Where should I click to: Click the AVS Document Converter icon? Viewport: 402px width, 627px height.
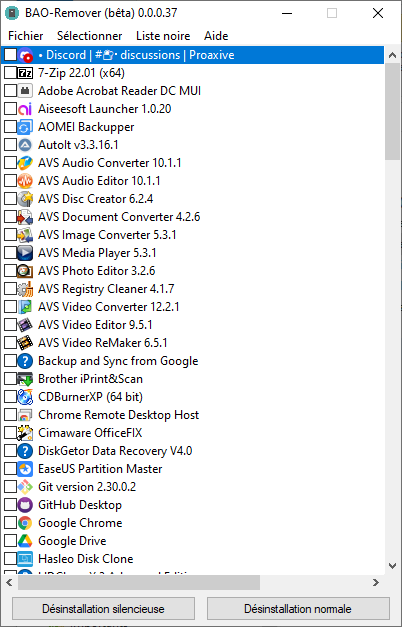tap(25, 217)
